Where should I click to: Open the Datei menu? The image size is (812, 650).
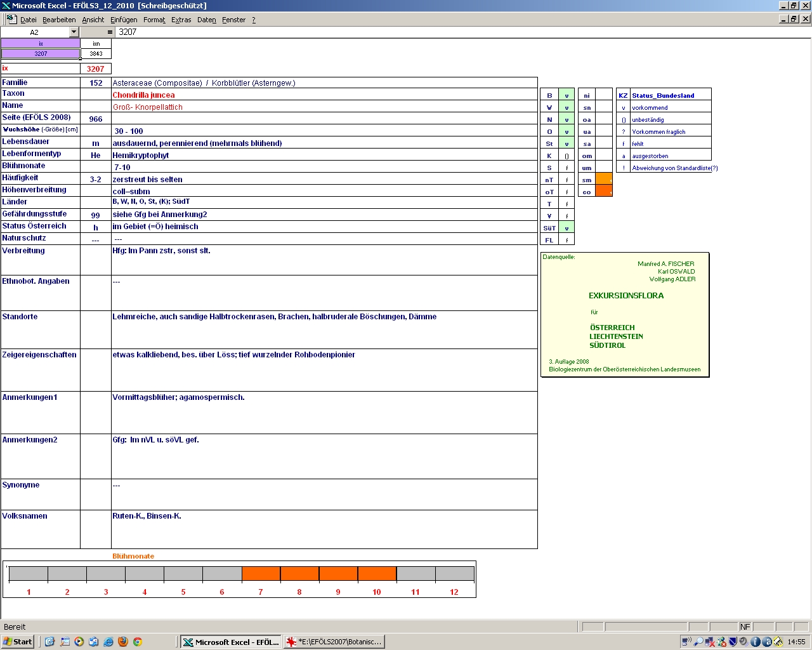pyautogui.click(x=29, y=20)
